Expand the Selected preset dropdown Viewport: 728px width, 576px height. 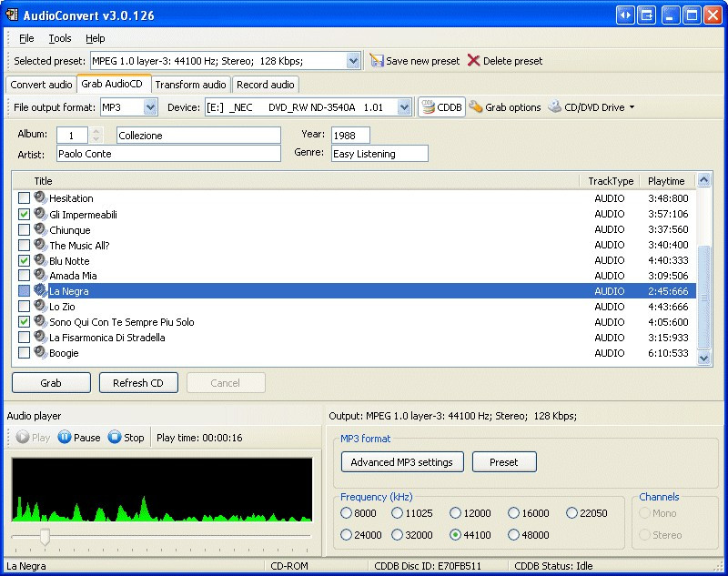[x=353, y=61]
